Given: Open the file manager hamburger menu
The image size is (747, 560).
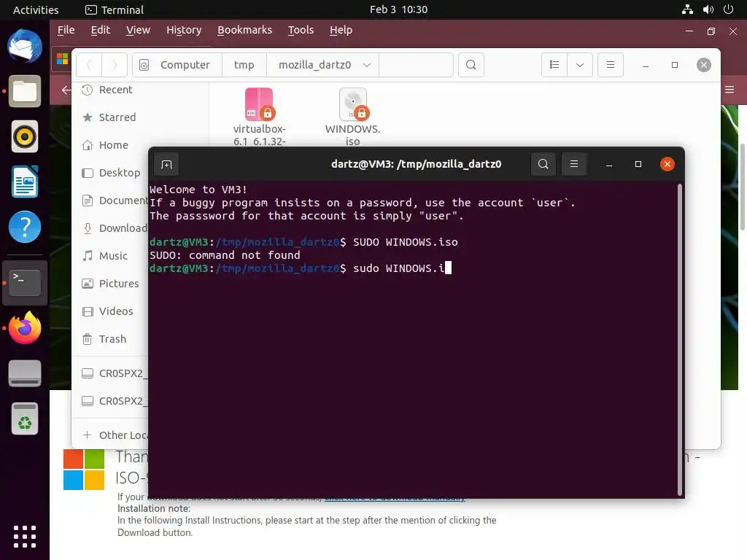Looking at the screenshot, I should point(611,65).
